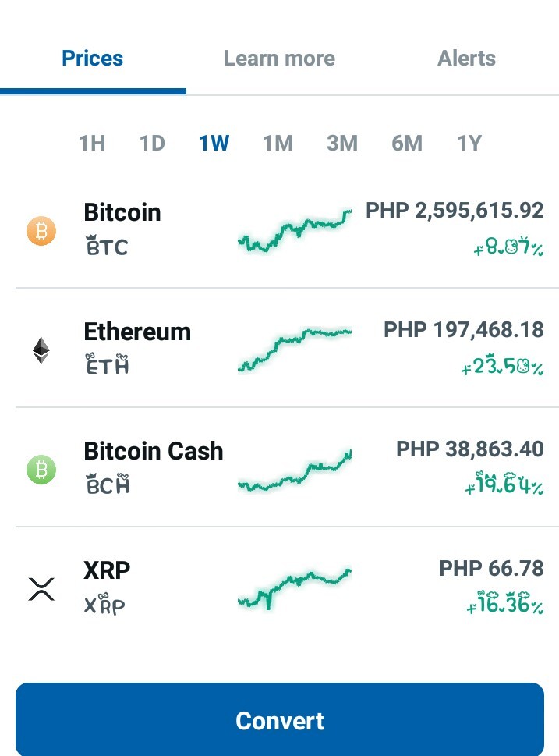Switch time range to 3M
Image resolution: width=559 pixels, height=756 pixels.
coord(342,144)
